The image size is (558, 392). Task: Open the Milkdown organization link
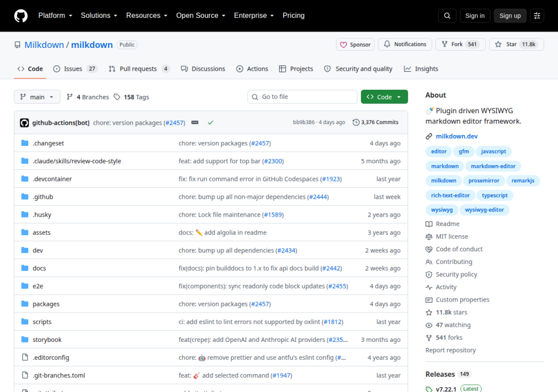click(x=44, y=45)
